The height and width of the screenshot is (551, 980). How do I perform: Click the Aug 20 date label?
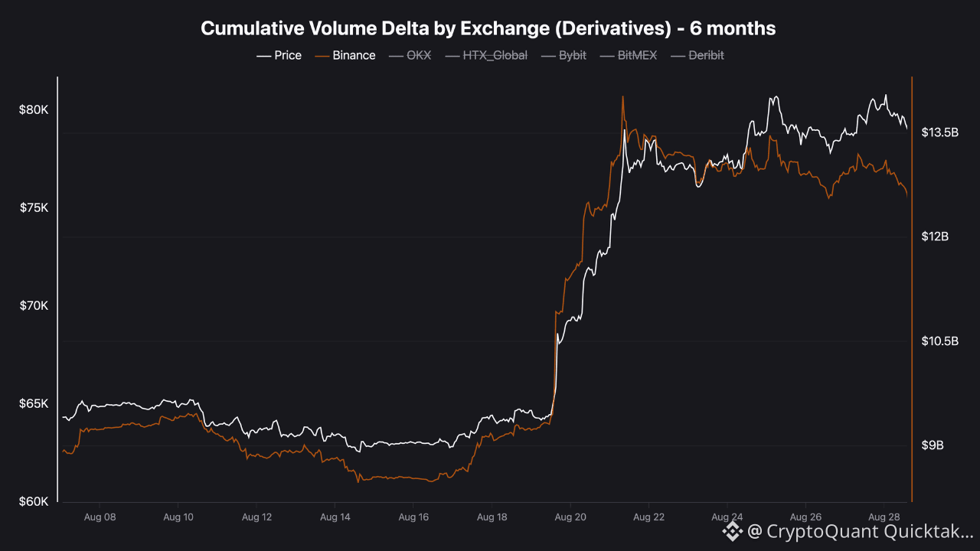tap(570, 517)
